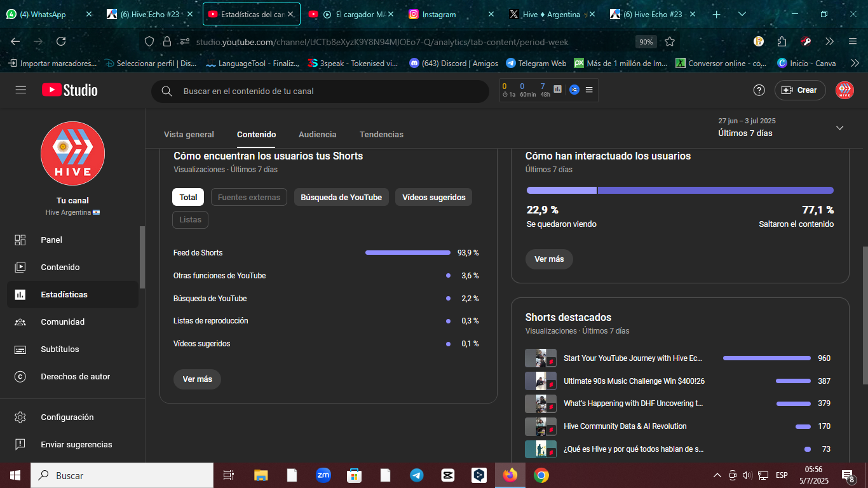
Task: Expand the Últimos 7 días date range dropdown
Action: point(839,128)
